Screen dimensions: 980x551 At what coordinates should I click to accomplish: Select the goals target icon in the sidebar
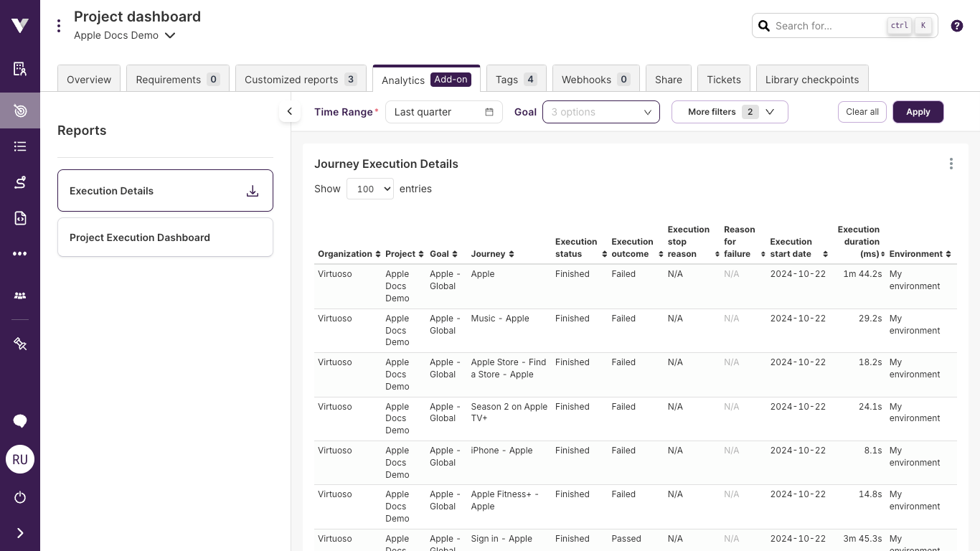coord(20,110)
